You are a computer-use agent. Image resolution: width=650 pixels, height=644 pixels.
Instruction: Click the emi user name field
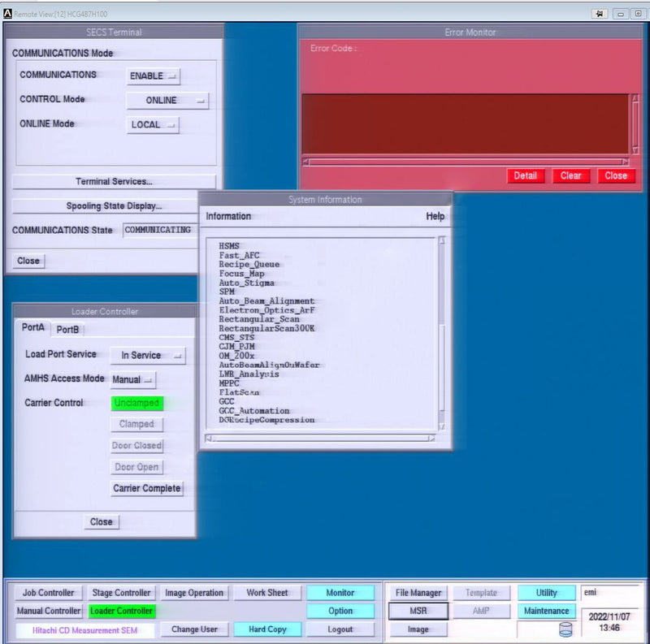609,593
